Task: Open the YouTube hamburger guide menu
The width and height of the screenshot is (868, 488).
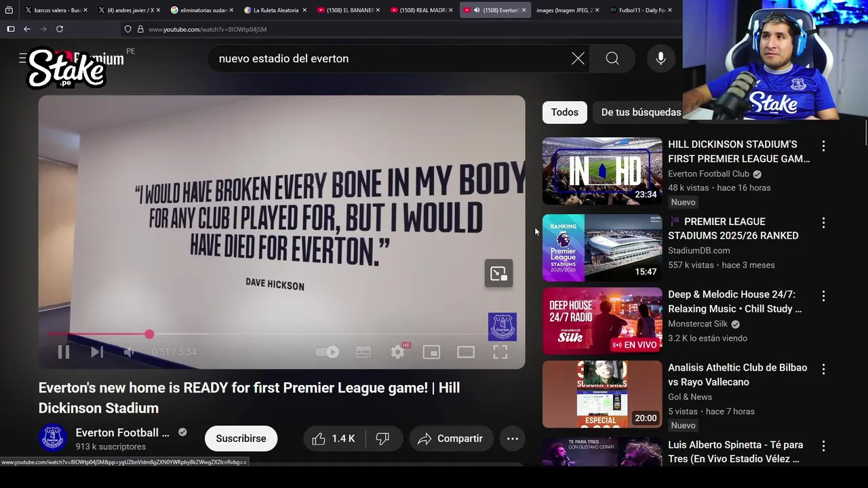Action: coord(22,58)
